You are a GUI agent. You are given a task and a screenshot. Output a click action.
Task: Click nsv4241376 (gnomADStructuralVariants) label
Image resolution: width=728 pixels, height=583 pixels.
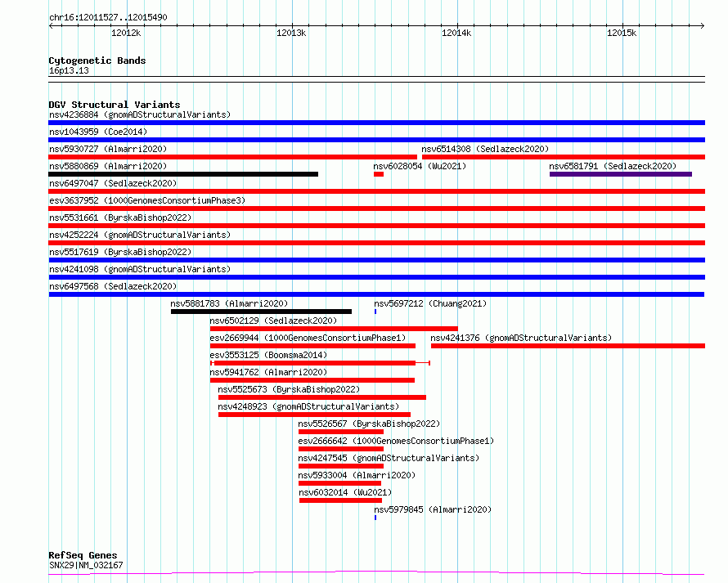(x=521, y=338)
